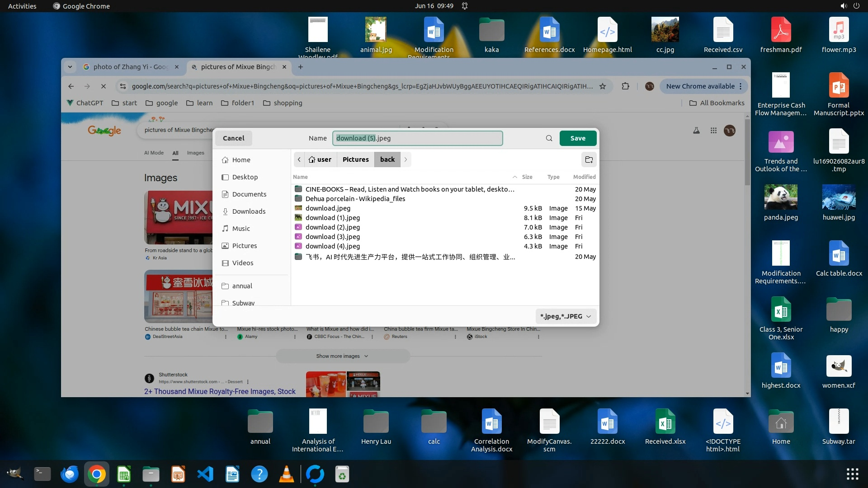The image size is (868, 488).
Task: Bookmark page with the star icon
Action: pos(603,86)
